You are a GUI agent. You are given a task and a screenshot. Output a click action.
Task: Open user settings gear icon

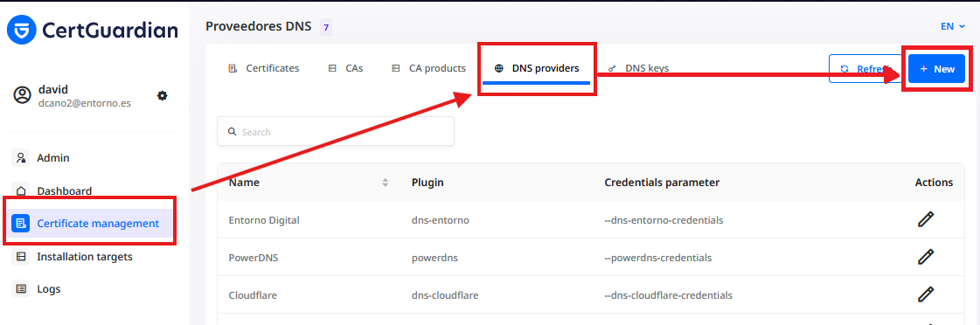click(x=163, y=95)
